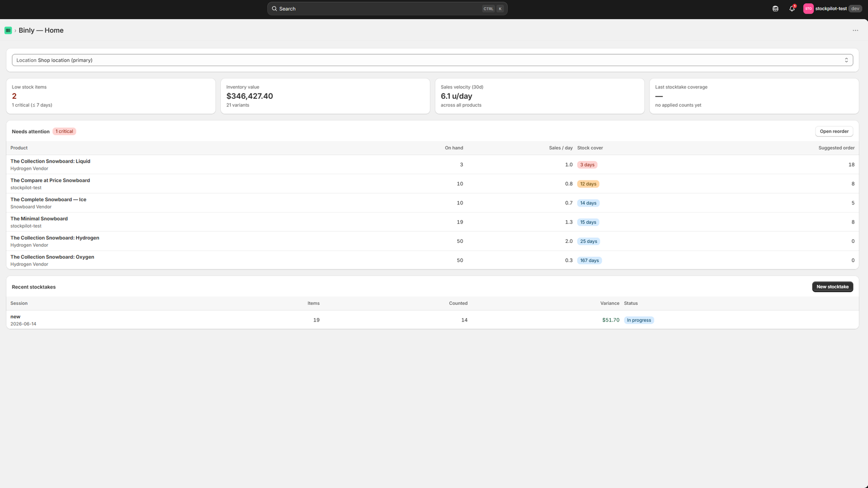Click the Binly app icon in breadcrumb
The height and width of the screenshot is (488, 868).
pos(8,30)
